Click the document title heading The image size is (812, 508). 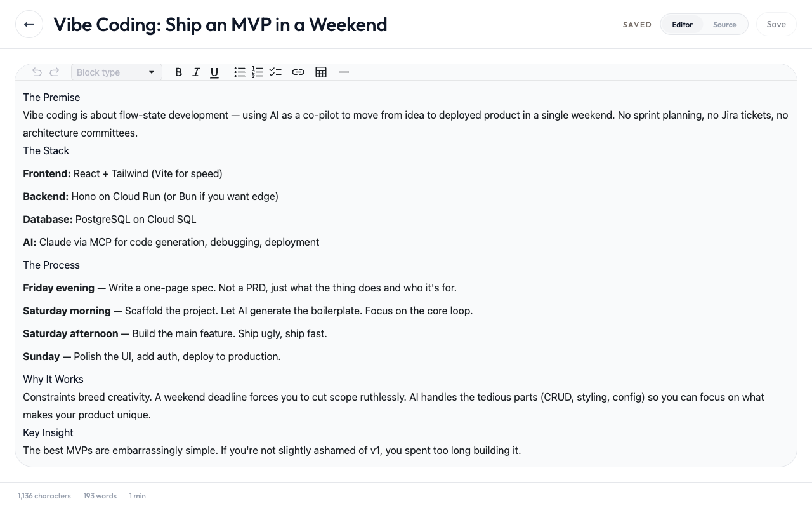tap(220, 25)
